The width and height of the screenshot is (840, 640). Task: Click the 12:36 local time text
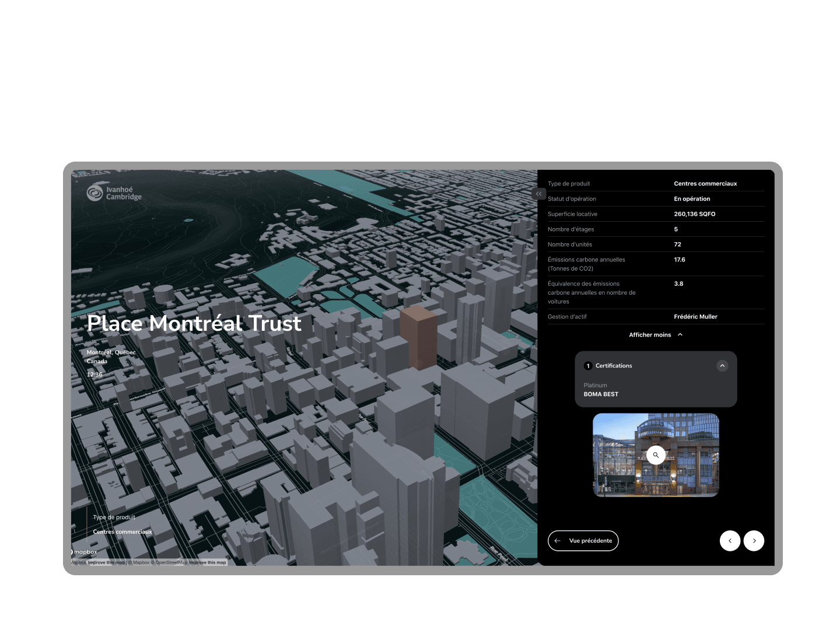(x=94, y=375)
